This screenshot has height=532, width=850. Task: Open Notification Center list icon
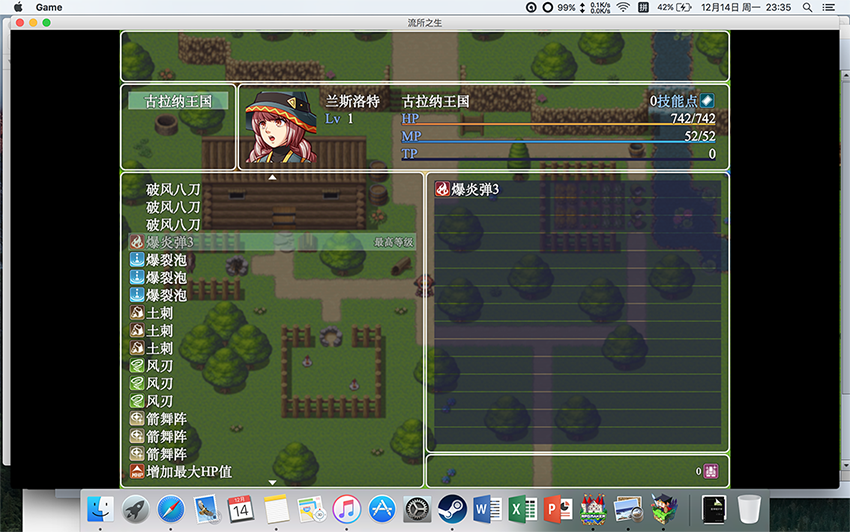pyautogui.click(x=828, y=7)
